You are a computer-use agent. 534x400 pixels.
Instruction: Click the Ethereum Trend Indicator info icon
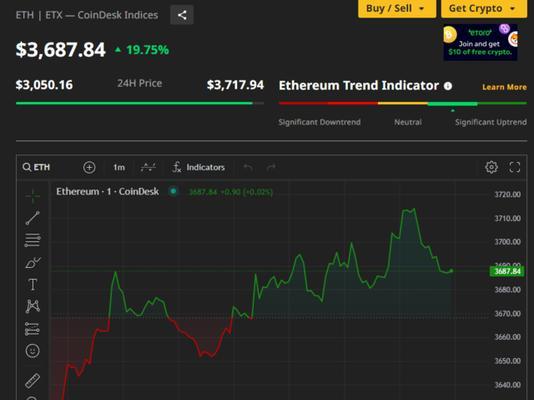pyautogui.click(x=448, y=86)
